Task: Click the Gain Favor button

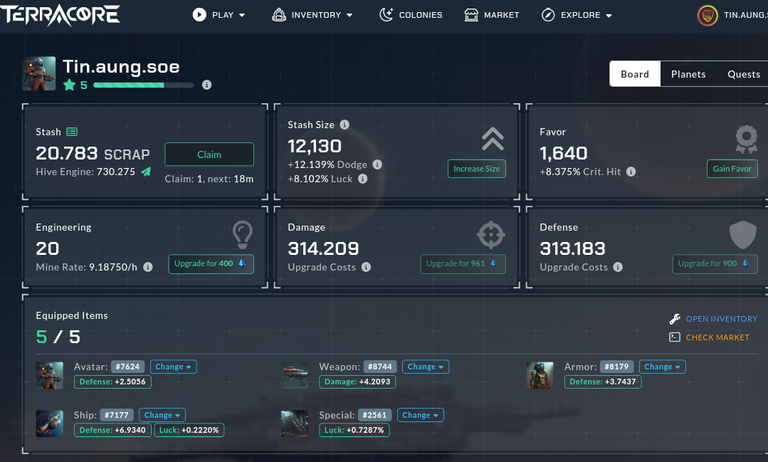Action: 732,169
